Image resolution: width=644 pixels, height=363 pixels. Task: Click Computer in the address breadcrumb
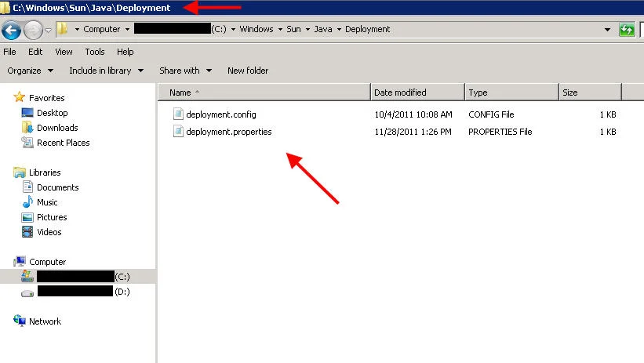[101, 29]
